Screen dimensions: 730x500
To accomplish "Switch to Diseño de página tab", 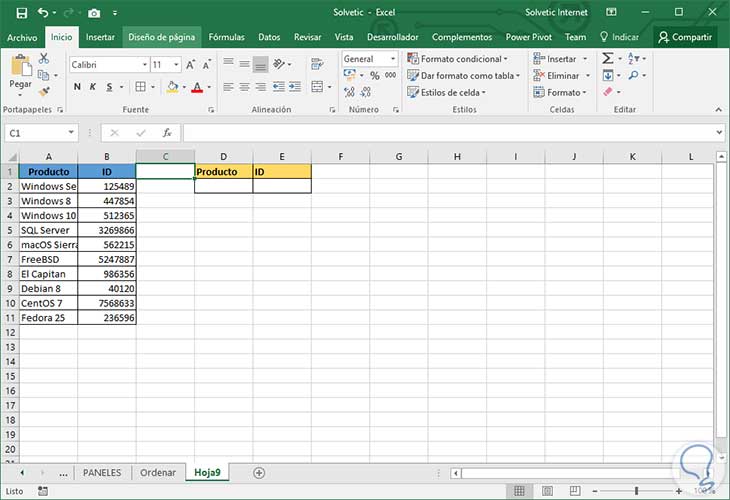I will point(162,37).
